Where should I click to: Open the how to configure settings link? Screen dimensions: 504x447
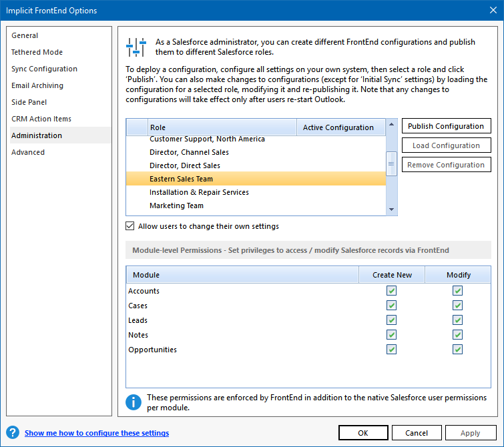click(97, 433)
